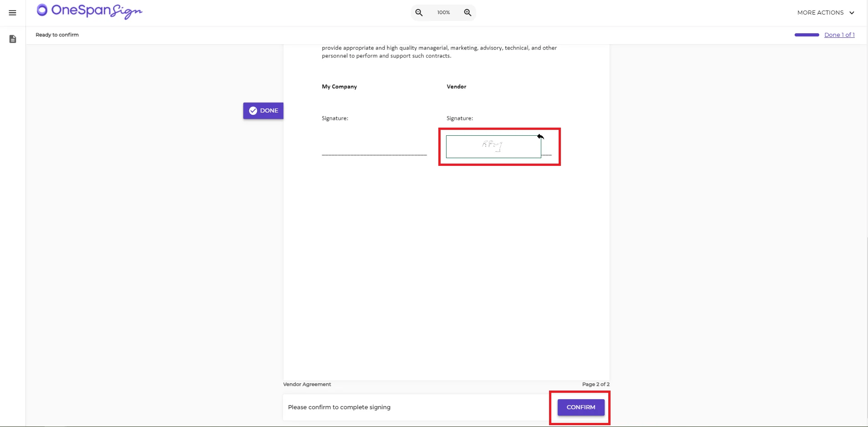Zoom in with the plus magnifier
Image resolution: width=868 pixels, height=427 pixels.
tap(467, 13)
